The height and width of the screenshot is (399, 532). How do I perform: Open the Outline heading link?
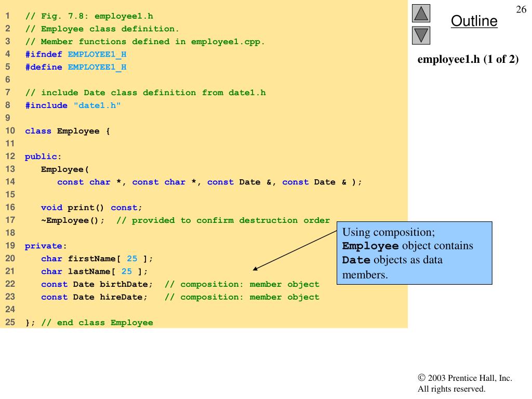tap(474, 21)
